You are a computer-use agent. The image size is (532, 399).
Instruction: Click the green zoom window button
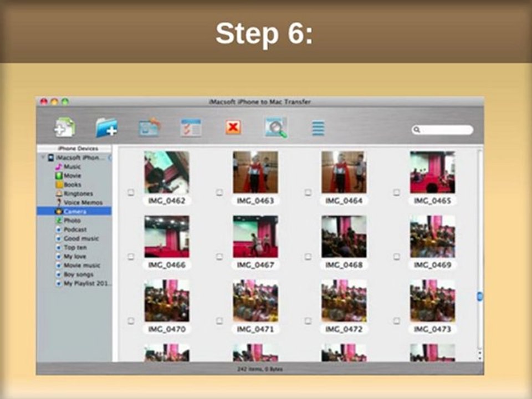[x=65, y=101]
